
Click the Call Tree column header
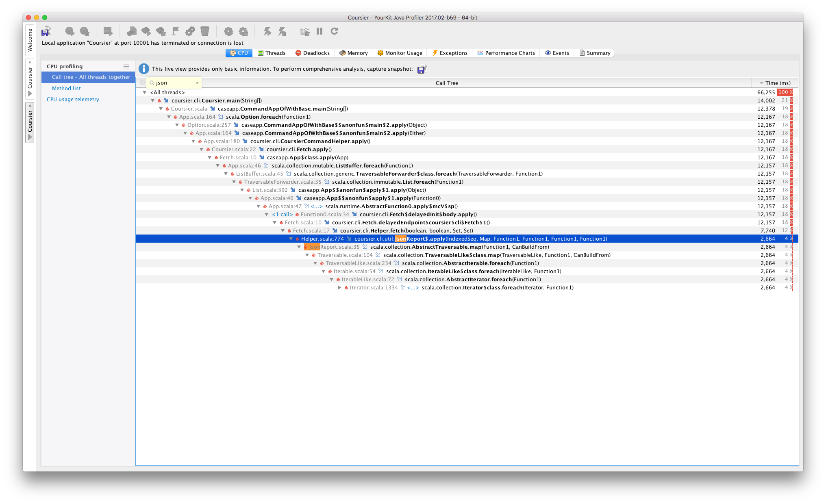tap(447, 83)
